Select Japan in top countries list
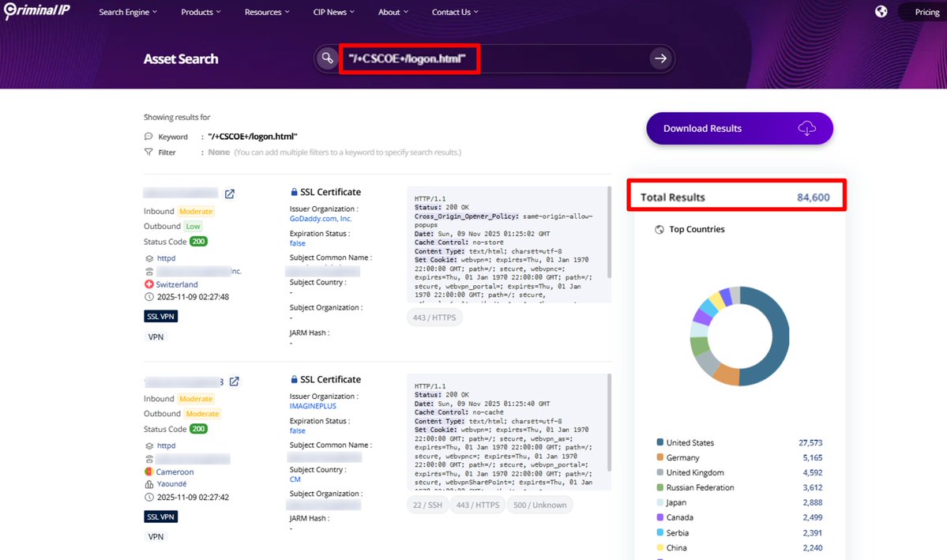 pyautogui.click(x=676, y=502)
